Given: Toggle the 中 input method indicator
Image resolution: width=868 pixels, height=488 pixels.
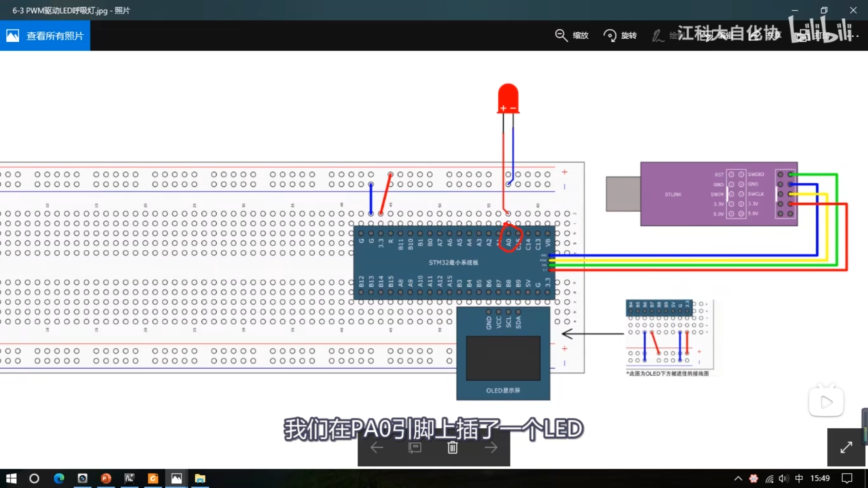Looking at the screenshot, I should pyautogui.click(x=799, y=479).
